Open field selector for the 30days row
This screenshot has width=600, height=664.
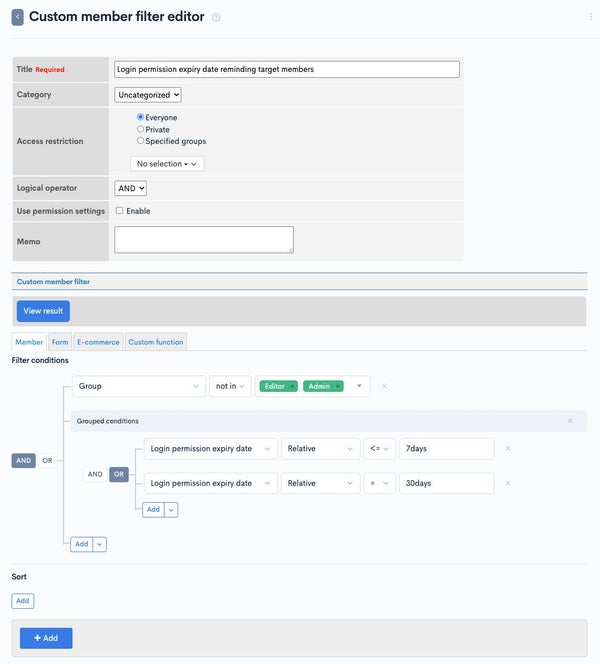tap(210, 483)
